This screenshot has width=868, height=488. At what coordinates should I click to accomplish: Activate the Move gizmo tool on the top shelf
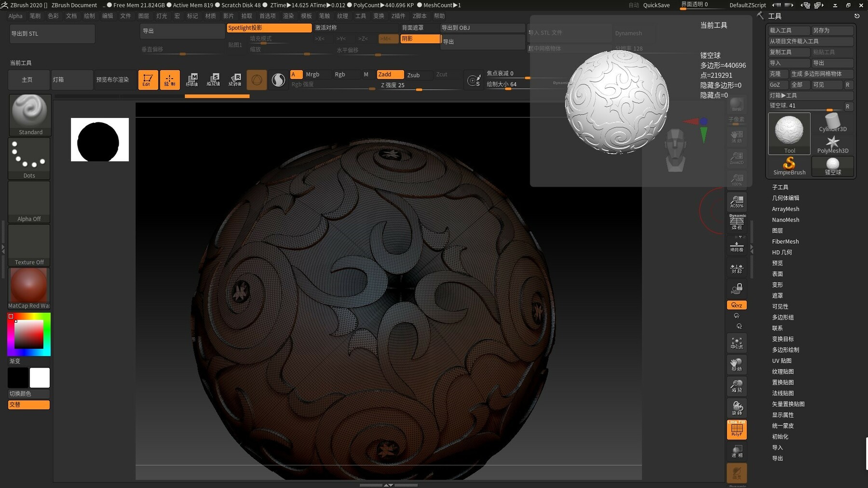click(193, 79)
